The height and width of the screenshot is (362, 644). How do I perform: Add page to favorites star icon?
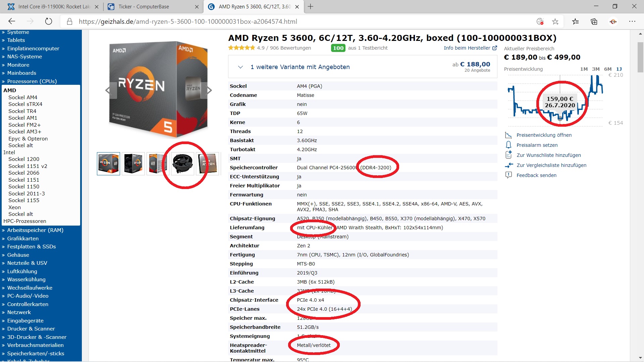(x=555, y=21)
